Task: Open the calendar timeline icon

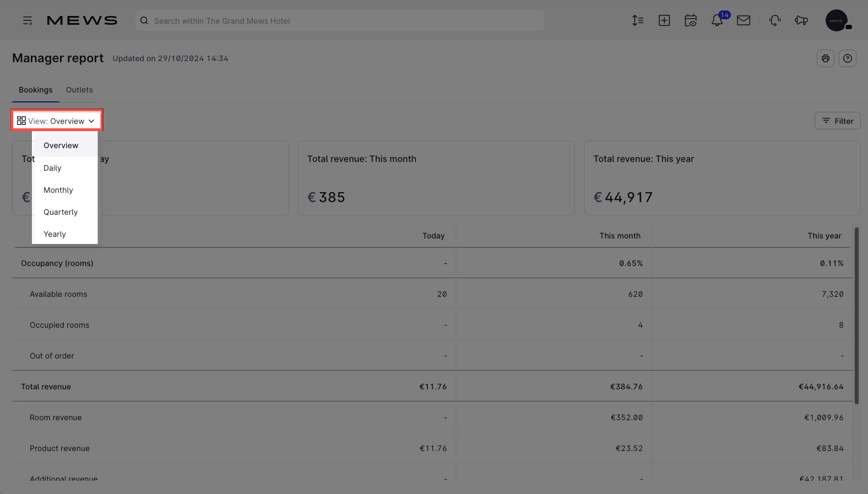Action: [691, 21]
